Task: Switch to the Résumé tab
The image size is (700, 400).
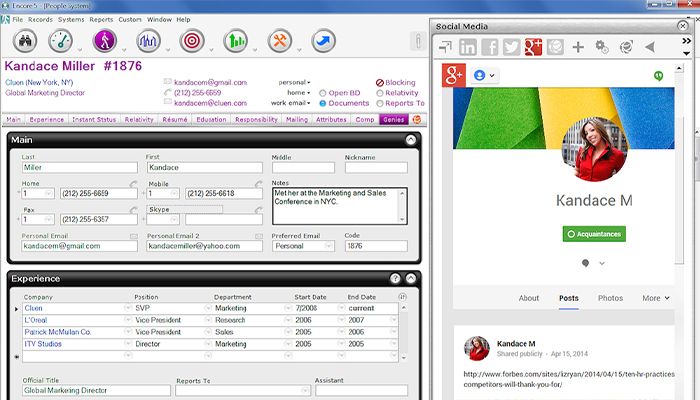Action: pos(175,120)
